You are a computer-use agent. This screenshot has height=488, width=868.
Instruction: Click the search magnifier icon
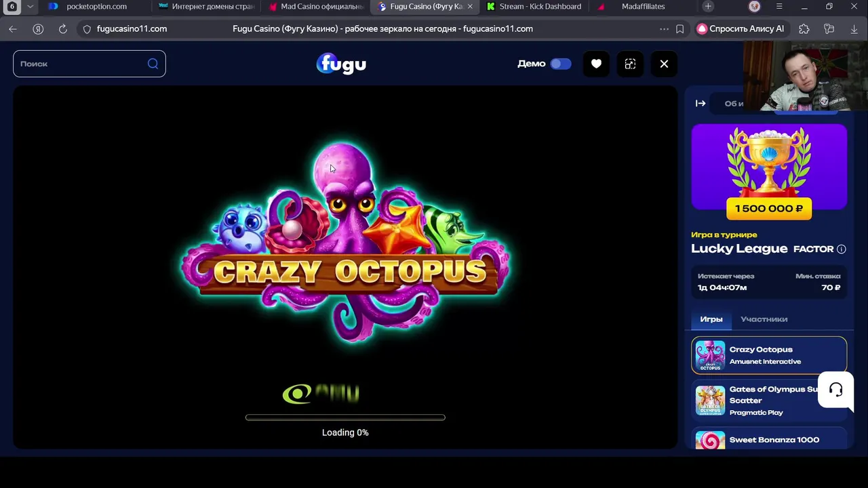click(153, 64)
